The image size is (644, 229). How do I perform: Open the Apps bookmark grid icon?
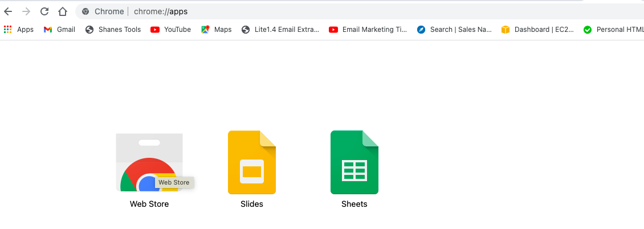7,30
